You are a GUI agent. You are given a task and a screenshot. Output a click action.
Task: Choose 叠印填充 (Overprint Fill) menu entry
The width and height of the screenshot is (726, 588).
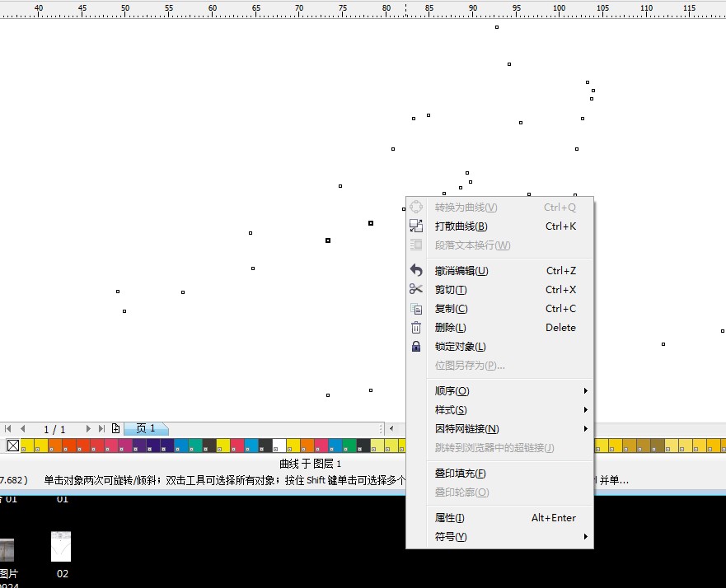(499, 474)
